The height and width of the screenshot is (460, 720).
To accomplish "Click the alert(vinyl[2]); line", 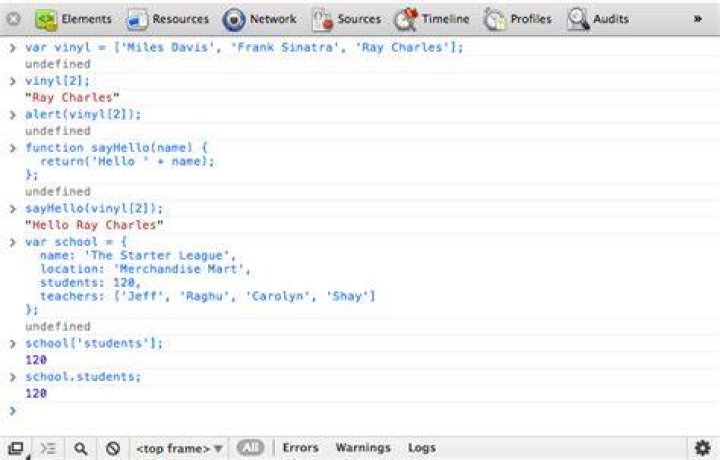I will click(x=83, y=114).
